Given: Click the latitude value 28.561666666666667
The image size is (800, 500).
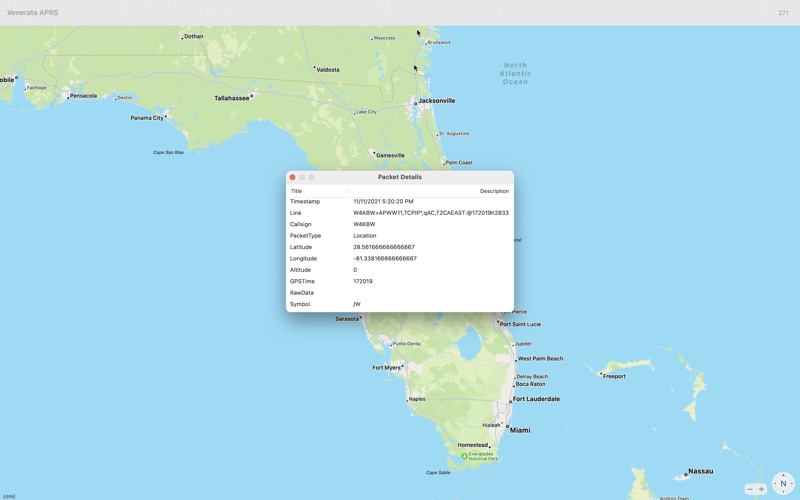Looking at the screenshot, I should click(x=384, y=247).
